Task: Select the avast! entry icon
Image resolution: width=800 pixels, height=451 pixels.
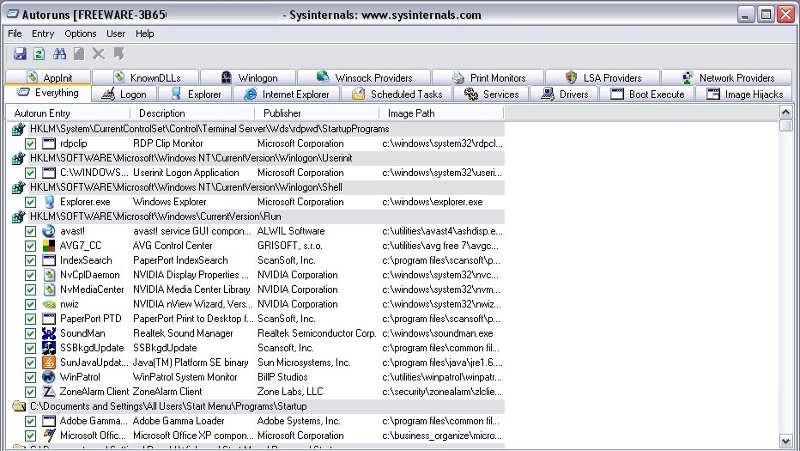Action: pyautogui.click(x=48, y=231)
